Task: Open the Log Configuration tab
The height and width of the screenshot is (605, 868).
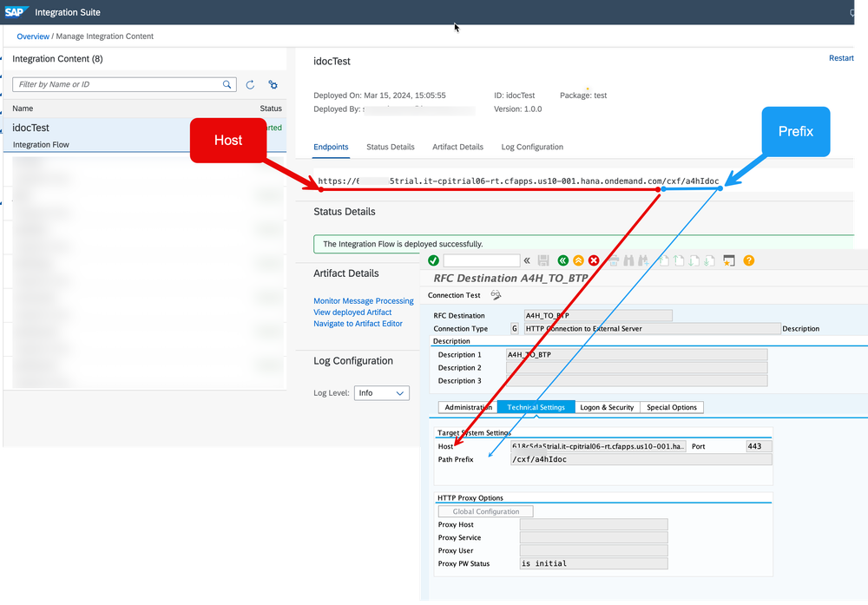Action: pos(532,147)
